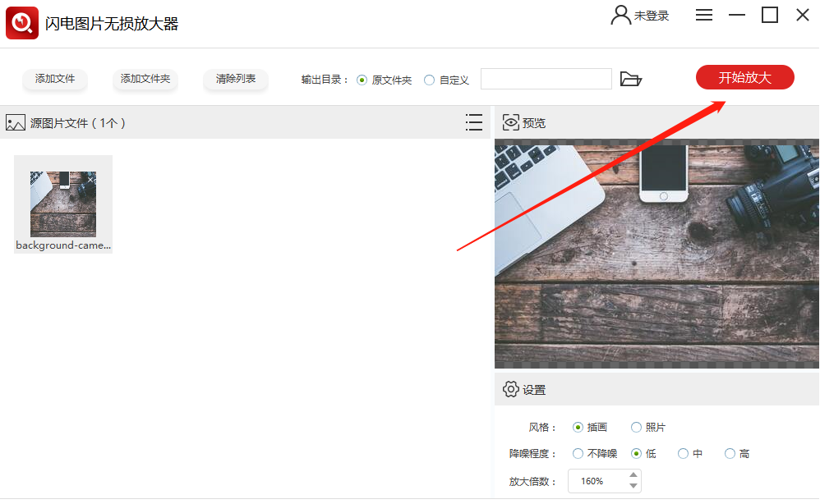Click the 未登录 login text
820x504 pixels.
tap(652, 16)
